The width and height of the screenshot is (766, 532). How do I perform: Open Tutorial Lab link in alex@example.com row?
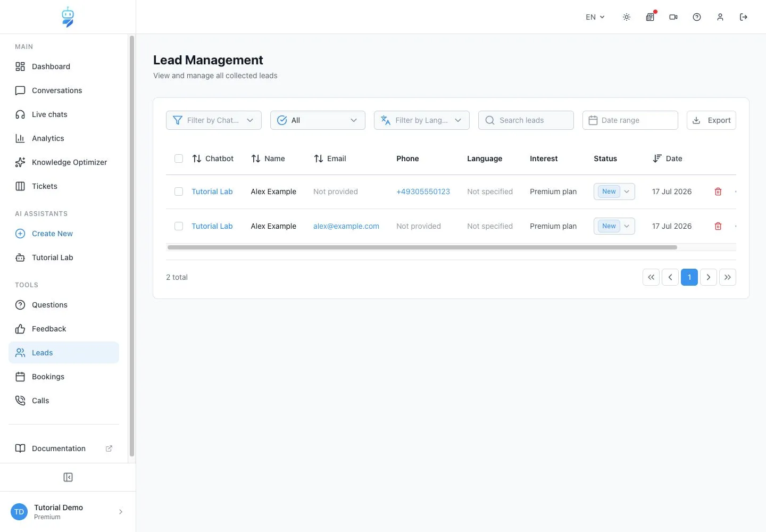pos(212,226)
